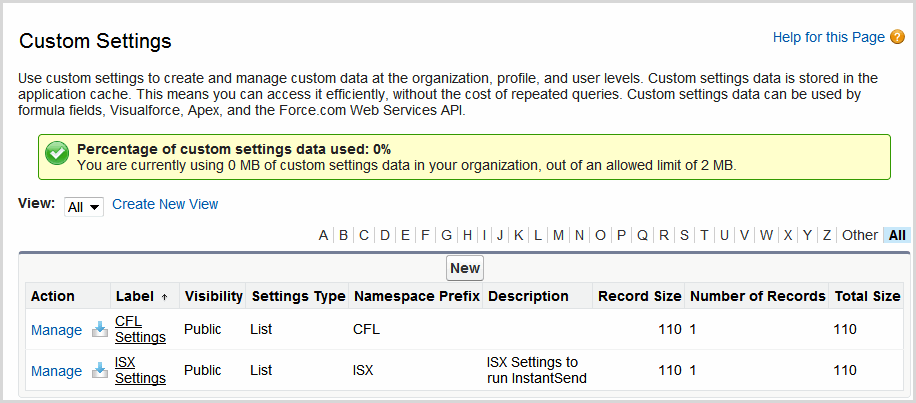
Task: Select the Other alphabet filter
Action: [859, 235]
